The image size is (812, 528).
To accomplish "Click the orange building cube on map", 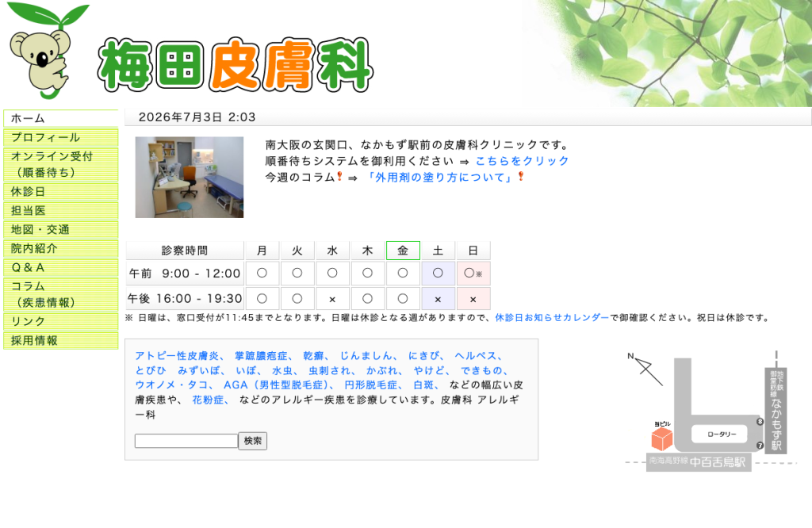I will tap(661, 438).
